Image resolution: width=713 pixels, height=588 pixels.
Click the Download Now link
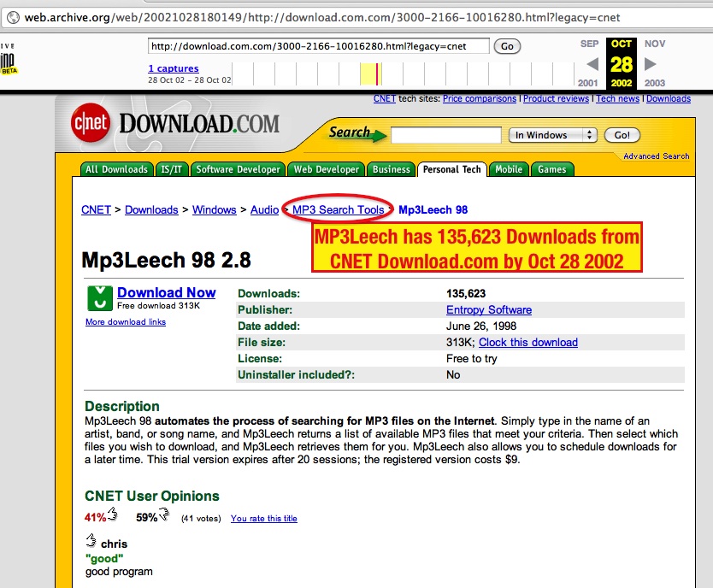click(x=167, y=292)
